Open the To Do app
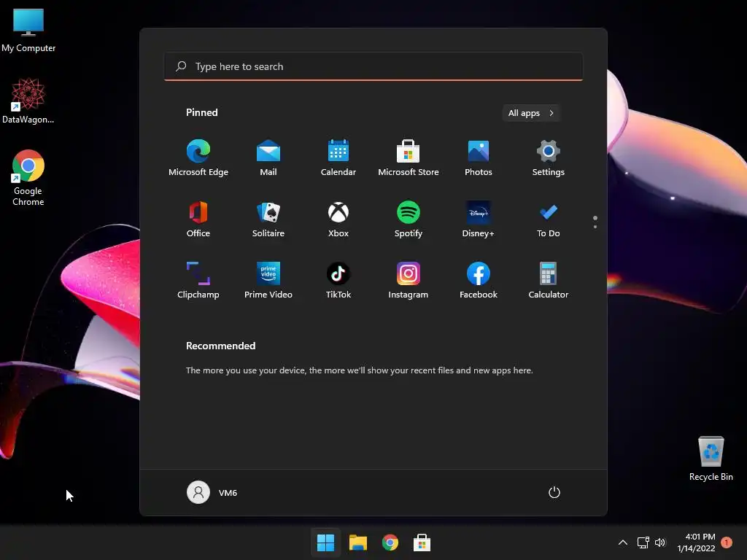 tap(549, 219)
